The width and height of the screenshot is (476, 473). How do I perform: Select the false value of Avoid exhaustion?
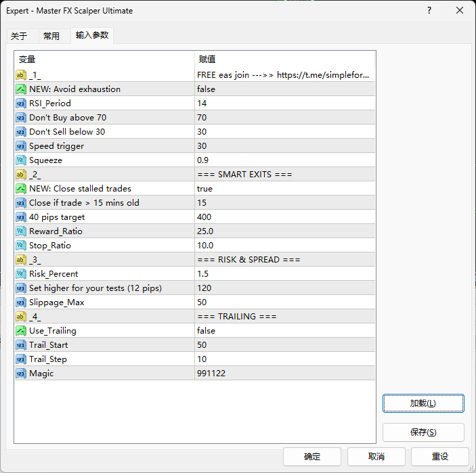[x=206, y=89]
